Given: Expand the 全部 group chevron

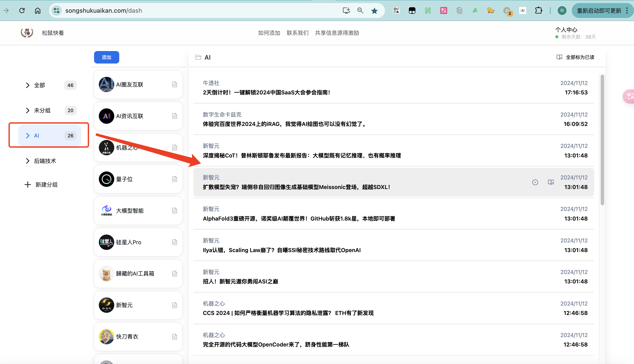Looking at the screenshot, I should (28, 85).
